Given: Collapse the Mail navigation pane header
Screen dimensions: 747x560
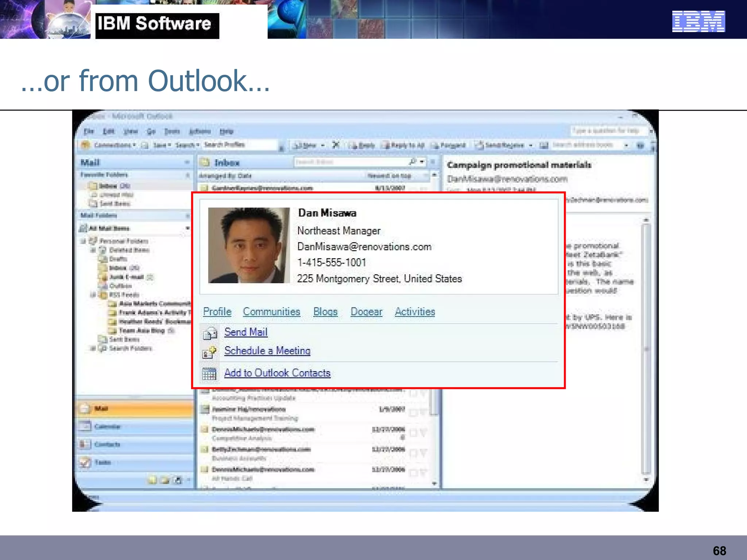Looking at the screenshot, I should (187, 162).
